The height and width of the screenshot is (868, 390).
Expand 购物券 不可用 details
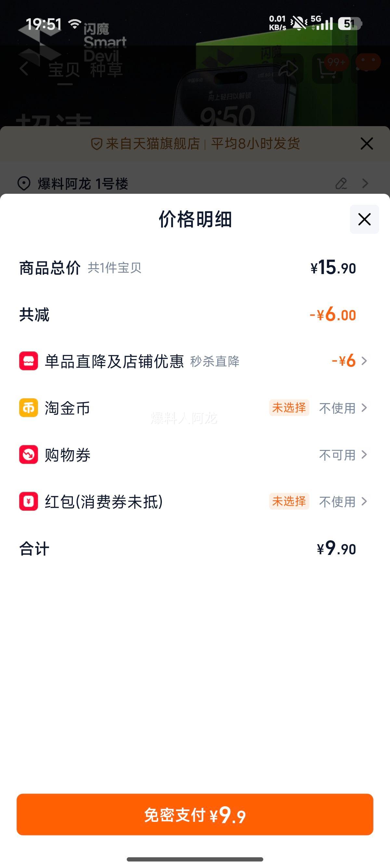[343, 455]
